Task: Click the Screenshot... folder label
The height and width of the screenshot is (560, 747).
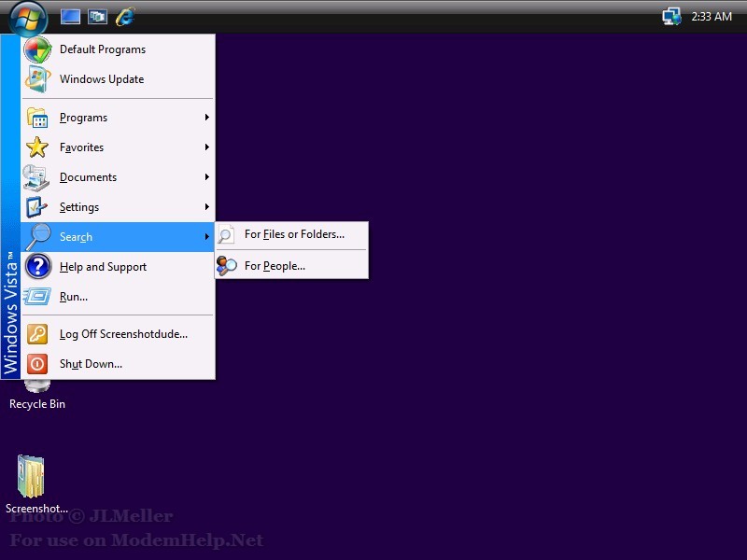Action: tap(36, 509)
